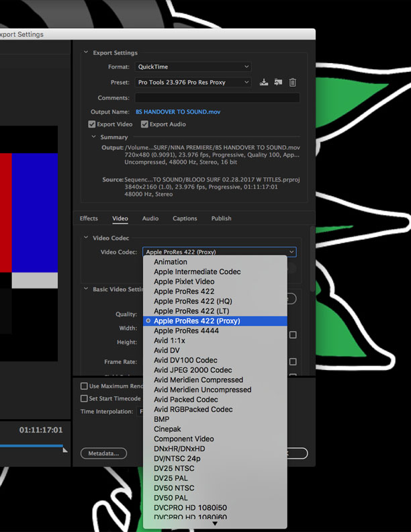411x532 pixels.
Task: Open output name BS HANDOVER TO SOUND.mov link
Action: [x=178, y=112]
